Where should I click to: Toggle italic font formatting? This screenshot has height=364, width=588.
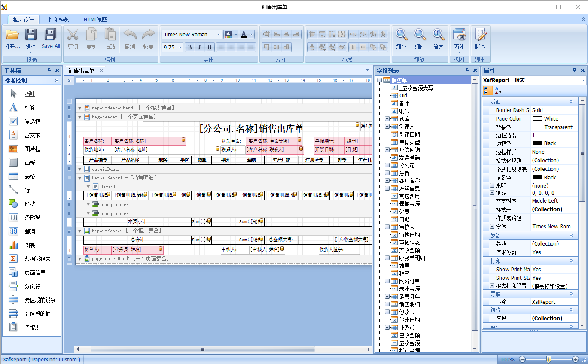tap(199, 47)
